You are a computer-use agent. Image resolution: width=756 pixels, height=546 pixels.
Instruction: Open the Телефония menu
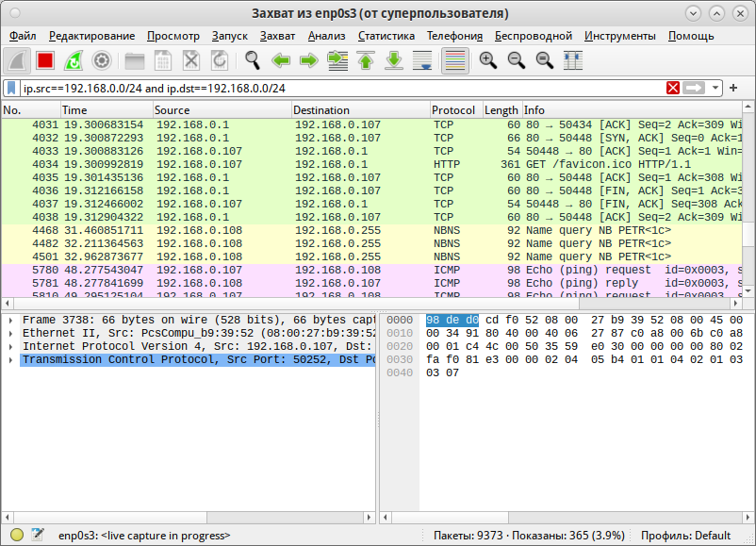pyautogui.click(x=454, y=36)
